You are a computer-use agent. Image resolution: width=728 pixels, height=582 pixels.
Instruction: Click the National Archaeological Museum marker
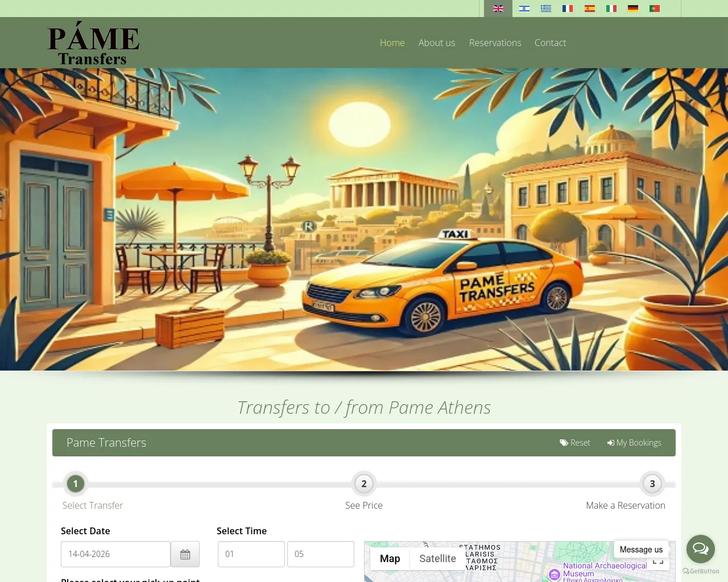click(x=554, y=575)
